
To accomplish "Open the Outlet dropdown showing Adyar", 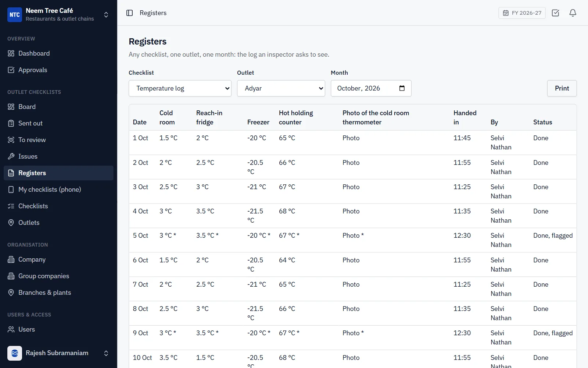I will (x=281, y=88).
